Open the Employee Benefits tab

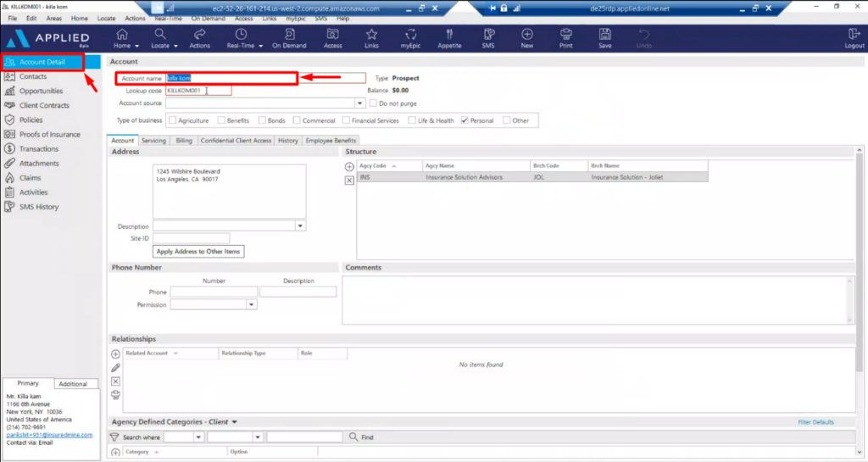(331, 141)
